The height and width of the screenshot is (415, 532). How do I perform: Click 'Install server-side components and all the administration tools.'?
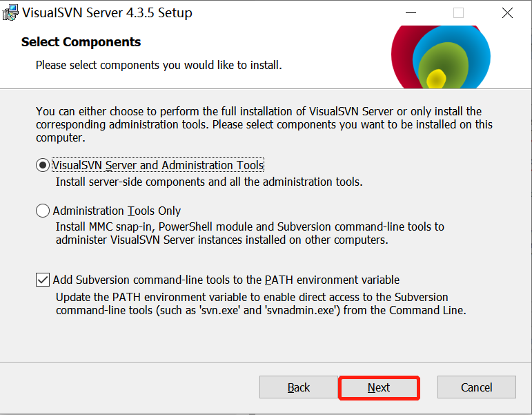(x=209, y=182)
